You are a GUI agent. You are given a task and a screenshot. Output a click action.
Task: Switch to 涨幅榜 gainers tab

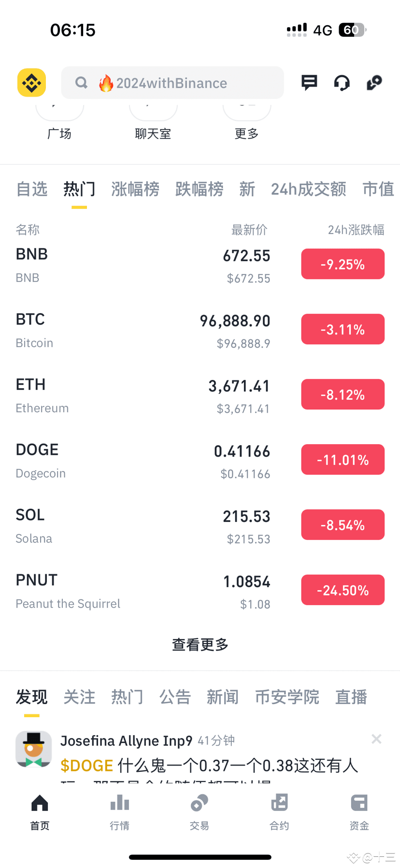click(135, 189)
